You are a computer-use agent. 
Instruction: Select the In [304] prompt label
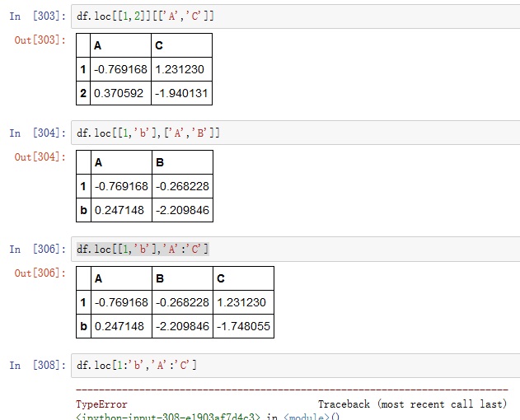click(37, 133)
